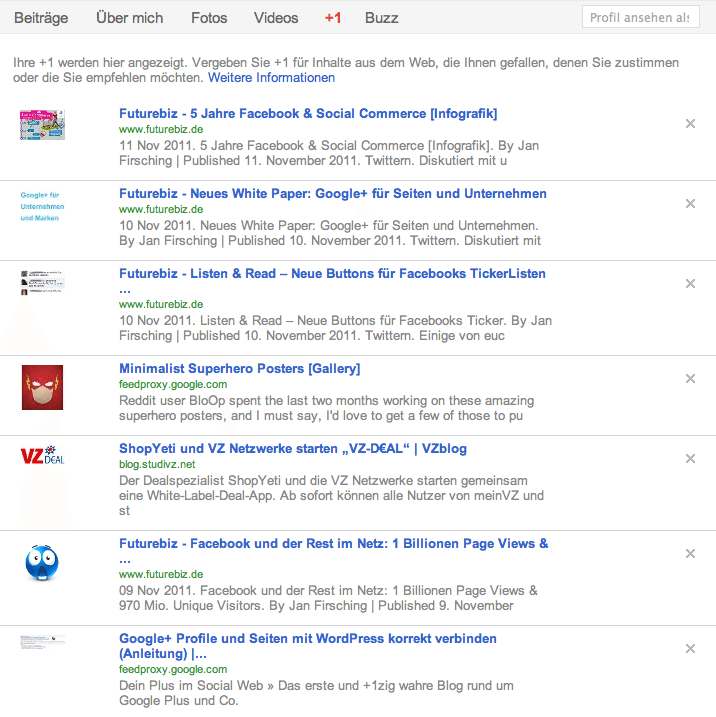Viewport: 716px width, 717px height.
Task: Click www.futurebiz.de under Listen & Read
Action: coord(161,305)
